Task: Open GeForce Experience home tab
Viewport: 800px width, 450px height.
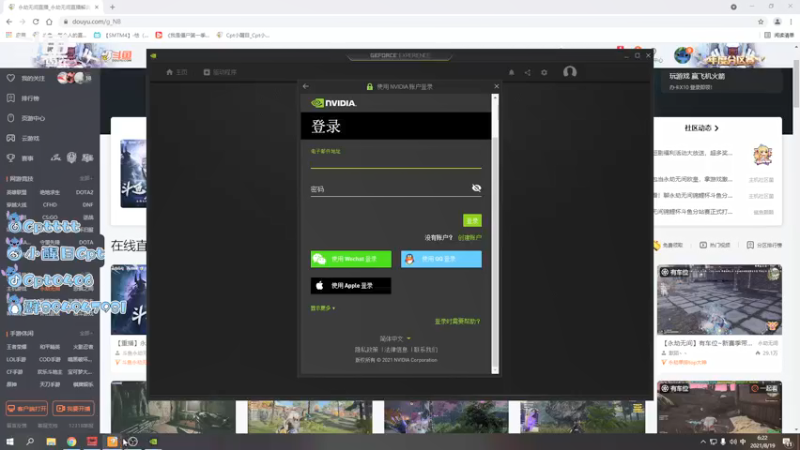Action: tap(177, 72)
